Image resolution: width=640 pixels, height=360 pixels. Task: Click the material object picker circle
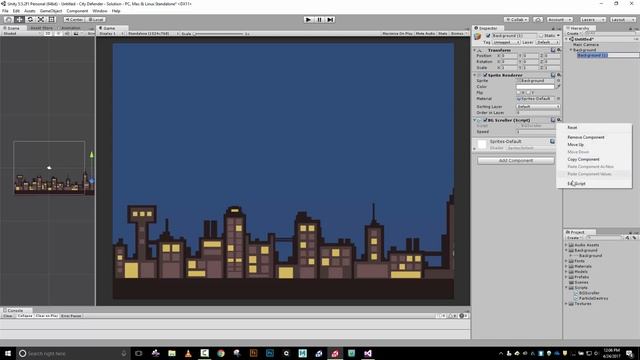pos(559,99)
